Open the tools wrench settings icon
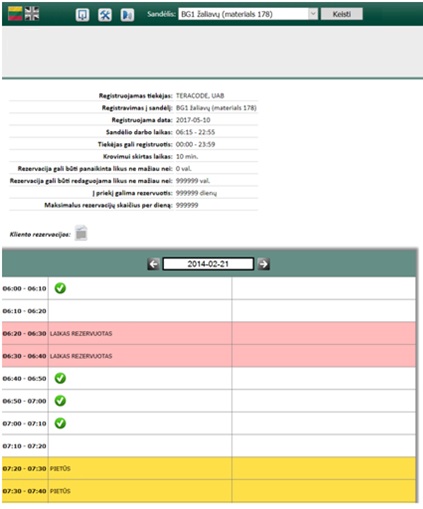Image resolution: width=423 pixels, height=509 pixels. coord(105,15)
